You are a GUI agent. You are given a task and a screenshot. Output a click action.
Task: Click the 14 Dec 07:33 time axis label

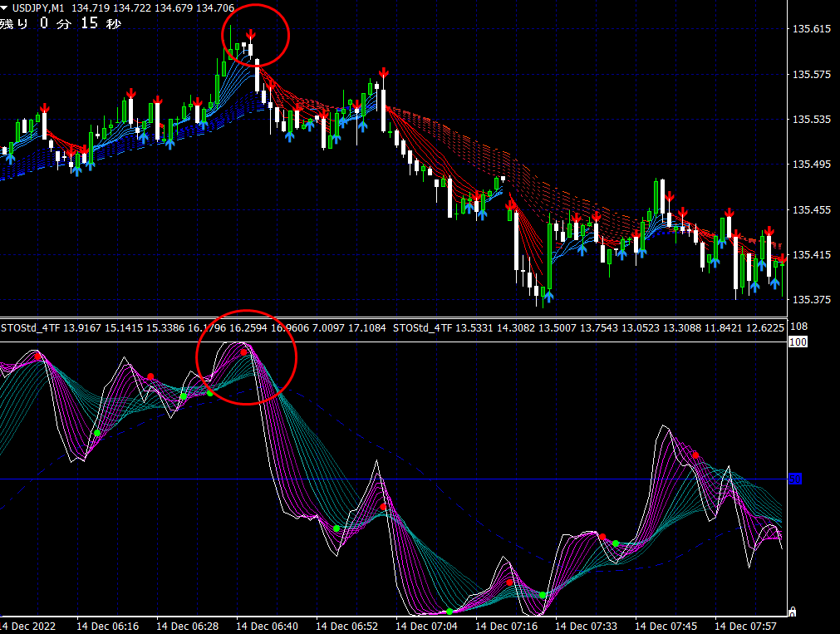click(586, 626)
